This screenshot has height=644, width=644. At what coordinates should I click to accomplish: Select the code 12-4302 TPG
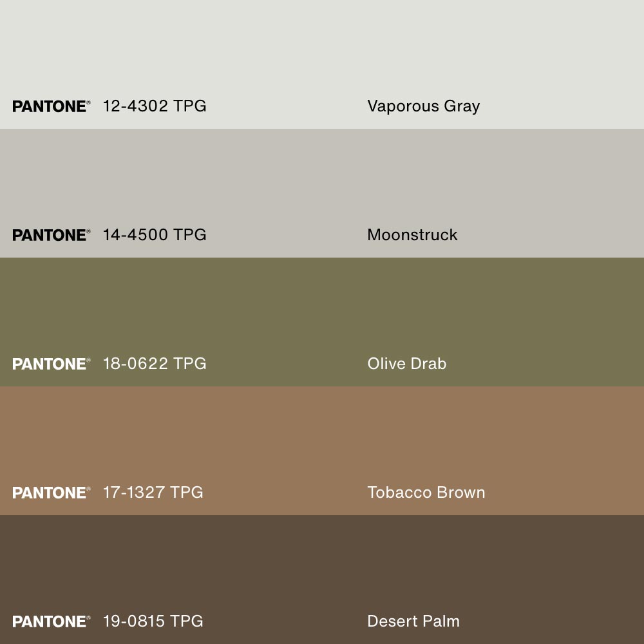coord(155,106)
